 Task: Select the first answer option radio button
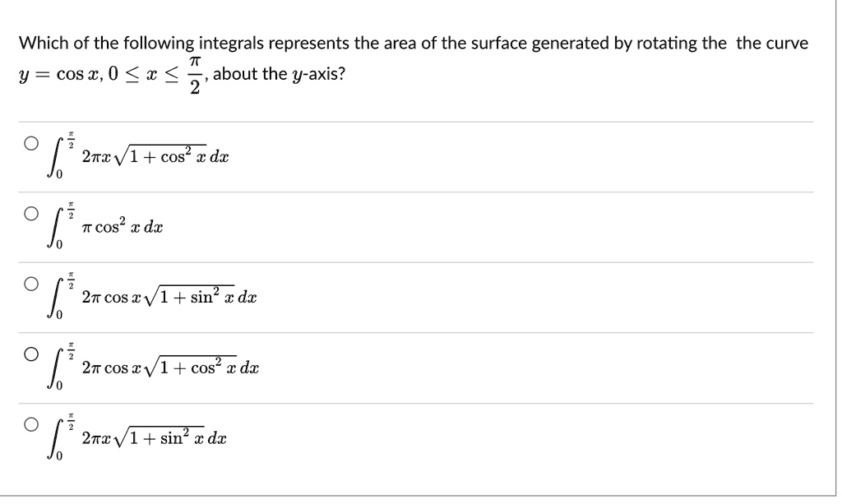click(x=31, y=141)
